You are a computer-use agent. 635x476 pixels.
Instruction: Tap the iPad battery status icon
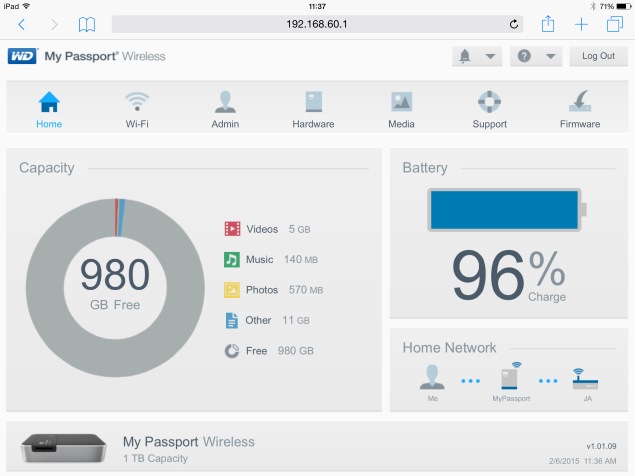coord(624,6)
